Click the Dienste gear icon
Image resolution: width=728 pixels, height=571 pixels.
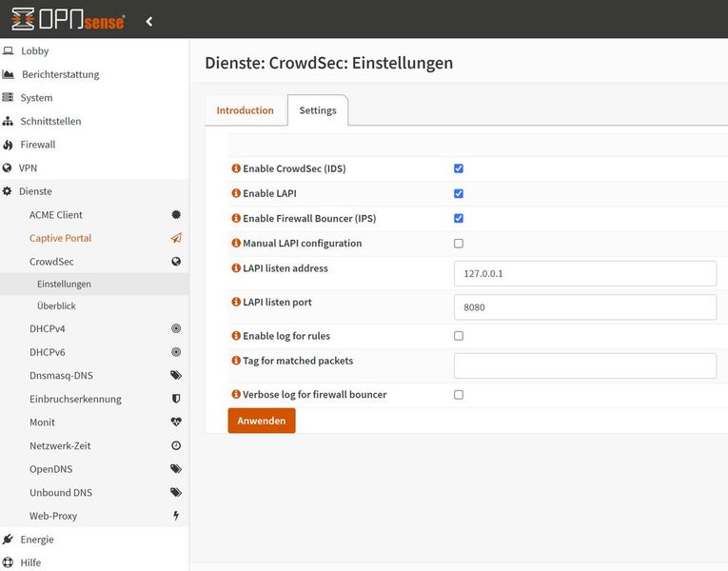point(7,191)
